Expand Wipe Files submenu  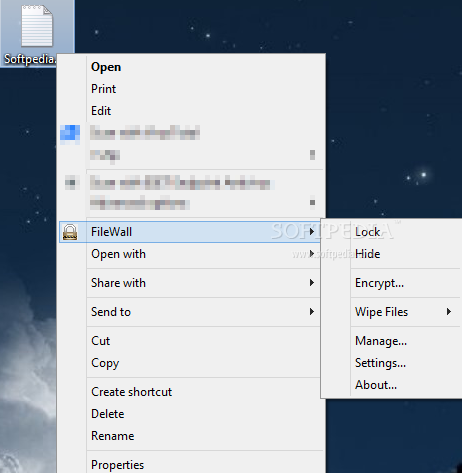click(x=392, y=312)
